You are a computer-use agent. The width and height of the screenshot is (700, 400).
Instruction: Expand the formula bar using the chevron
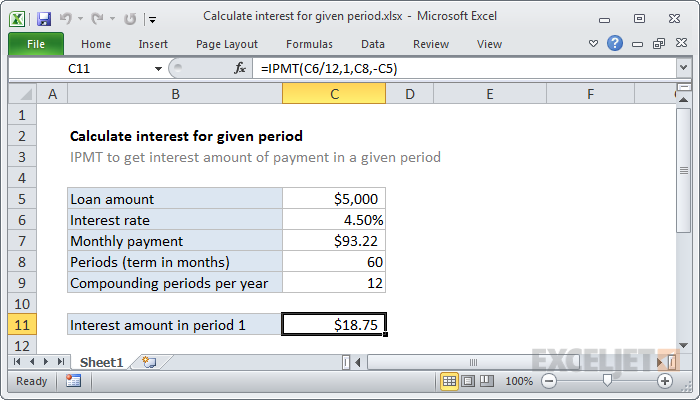tap(682, 68)
